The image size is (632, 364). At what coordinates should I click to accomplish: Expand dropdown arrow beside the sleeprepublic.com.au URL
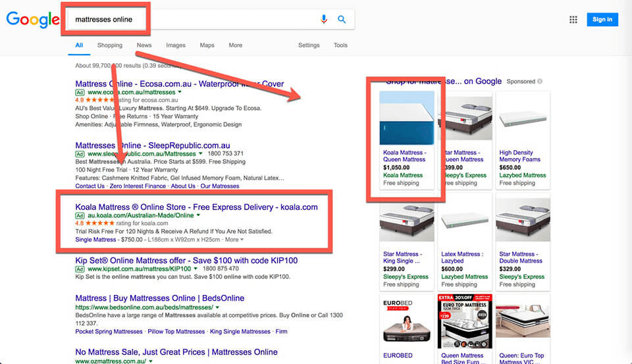[200, 153]
